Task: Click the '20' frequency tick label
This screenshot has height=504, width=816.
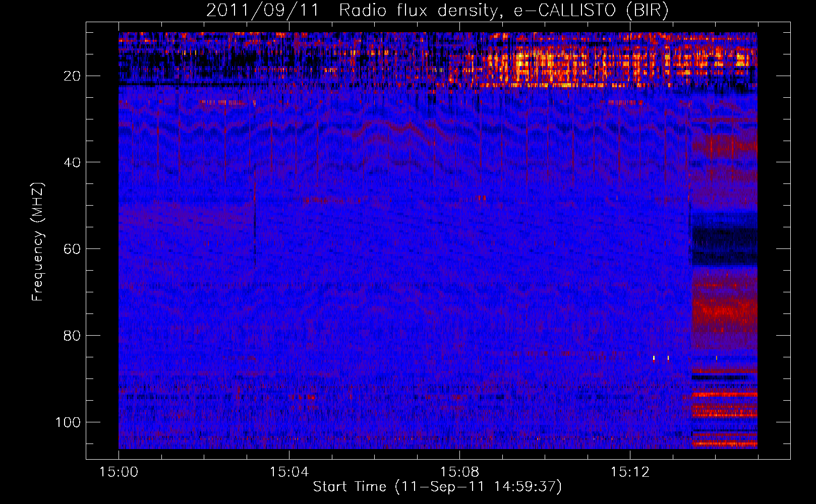Action: (x=73, y=76)
